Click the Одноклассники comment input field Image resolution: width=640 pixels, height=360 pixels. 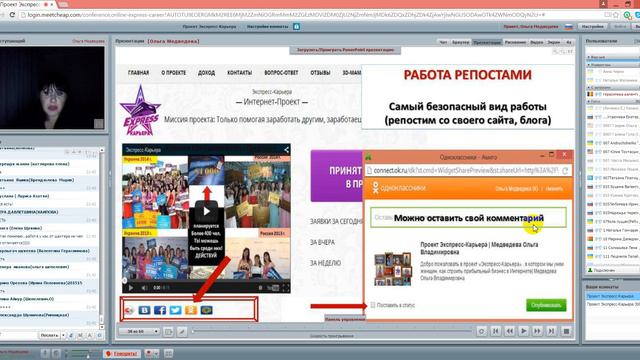pyautogui.click(x=468, y=218)
